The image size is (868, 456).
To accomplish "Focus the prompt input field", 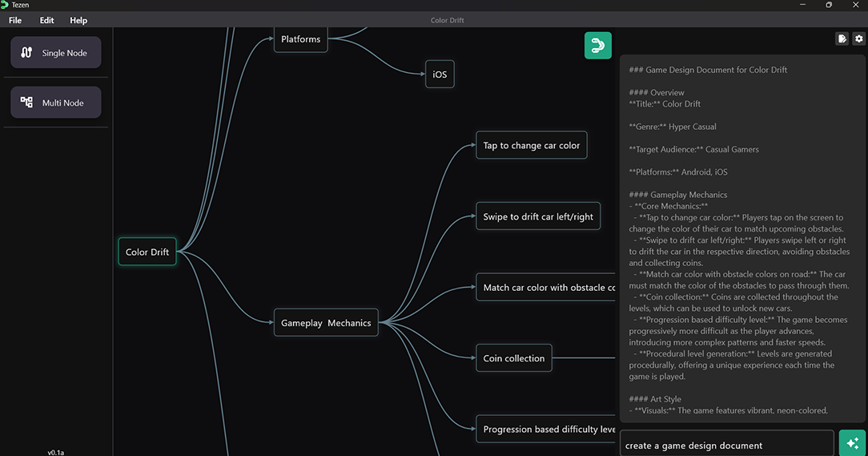I will point(727,443).
